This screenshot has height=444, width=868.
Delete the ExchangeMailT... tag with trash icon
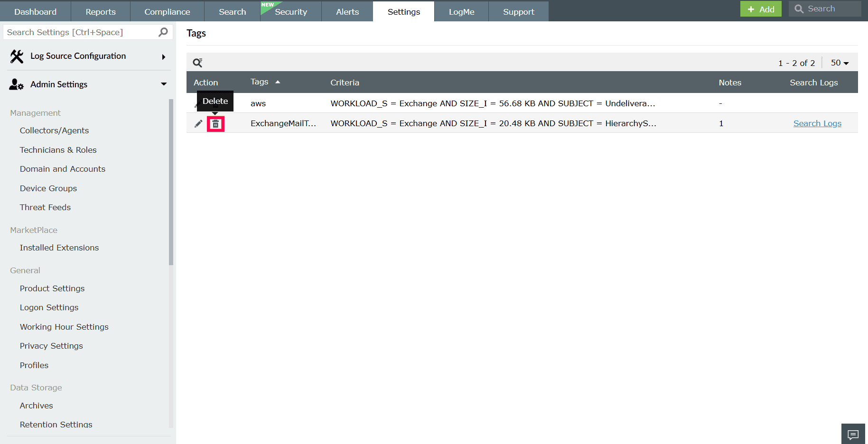215,124
